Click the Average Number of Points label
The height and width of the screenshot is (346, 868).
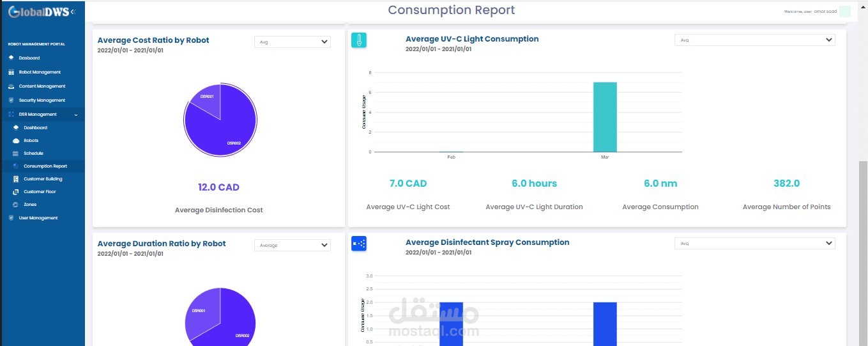click(x=786, y=207)
